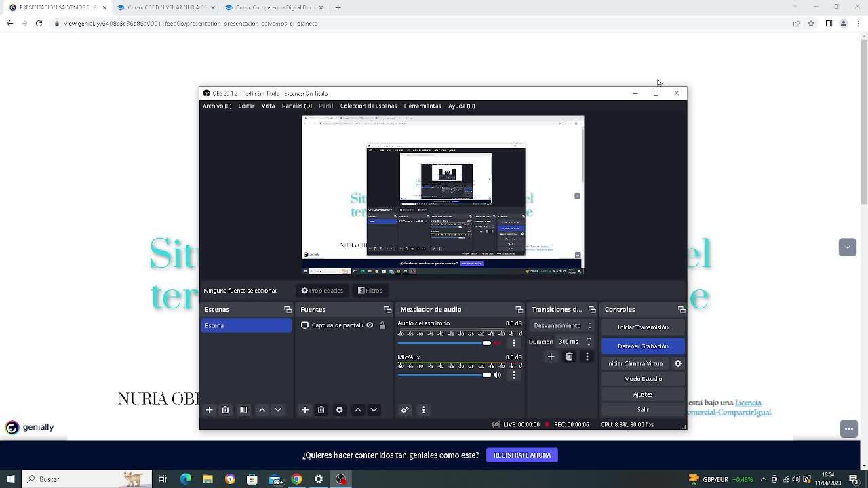Open advanced audio properties gears icon

(405, 410)
